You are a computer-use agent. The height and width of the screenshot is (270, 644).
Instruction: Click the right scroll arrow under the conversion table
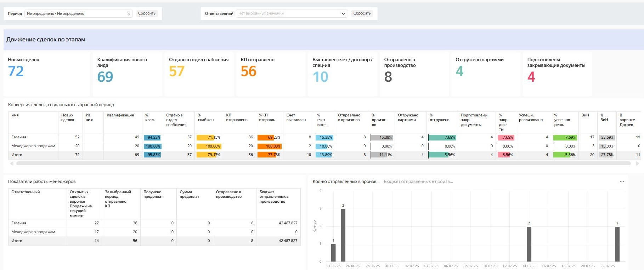click(x=637, y=163)
